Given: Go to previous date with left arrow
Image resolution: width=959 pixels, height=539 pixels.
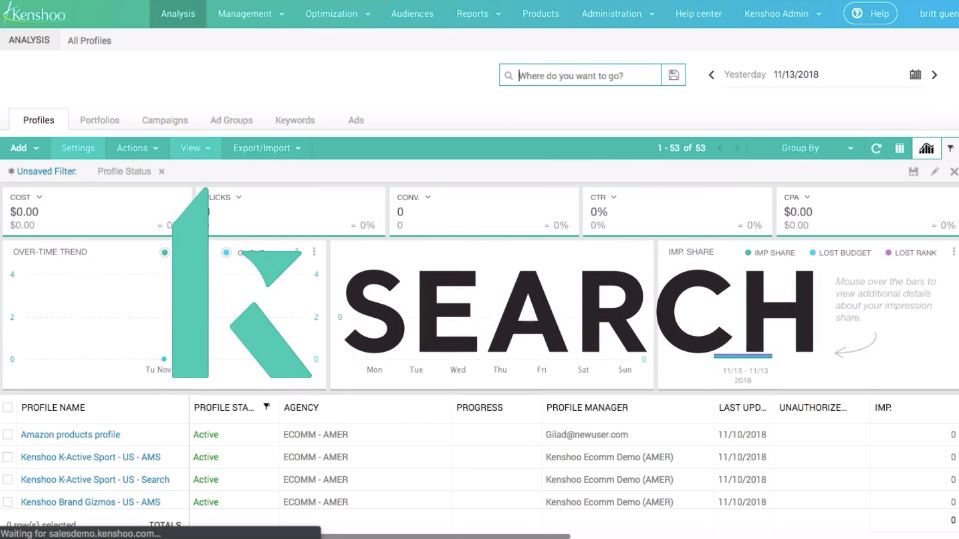Looking at the screenshot, I should coord(711,75).
